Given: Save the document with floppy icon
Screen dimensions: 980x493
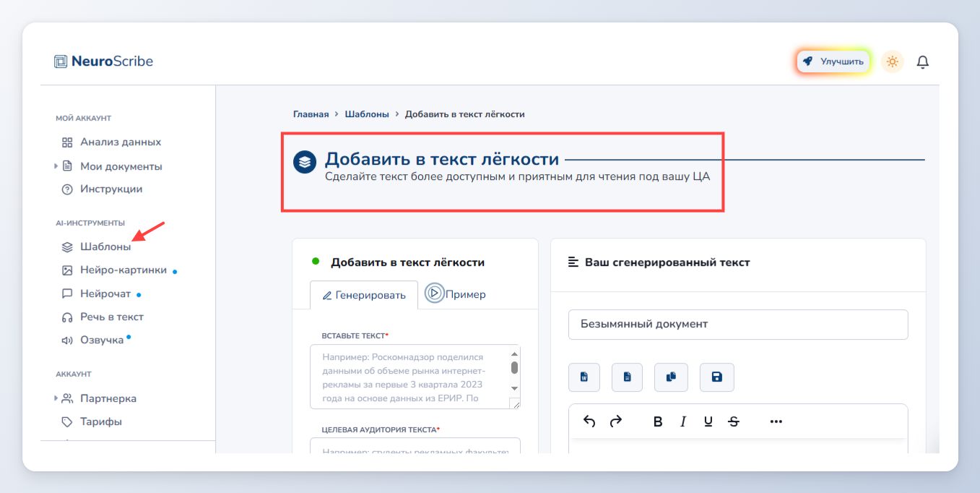Looking at the screenshot, I should [716, 377].
